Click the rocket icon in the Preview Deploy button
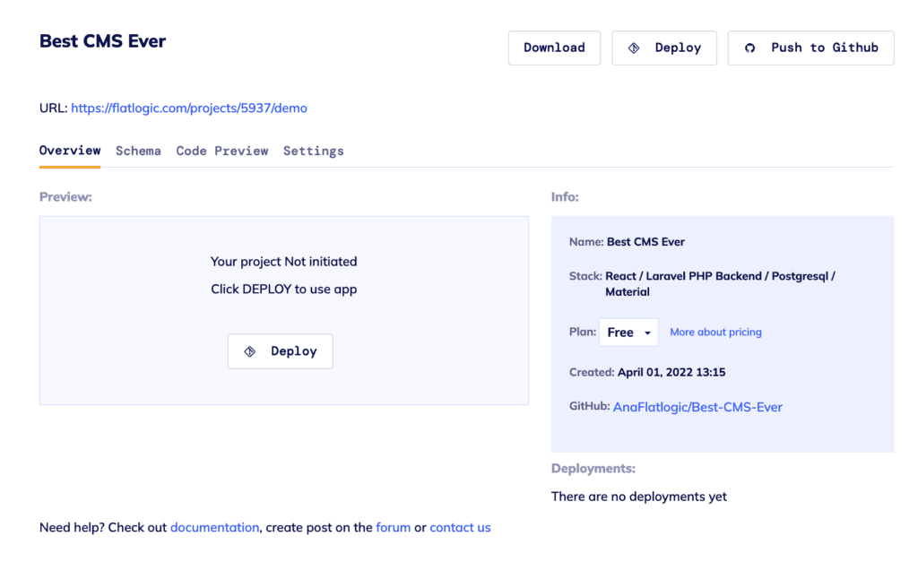This screenshot has width=918, height=588. point(250,351)
